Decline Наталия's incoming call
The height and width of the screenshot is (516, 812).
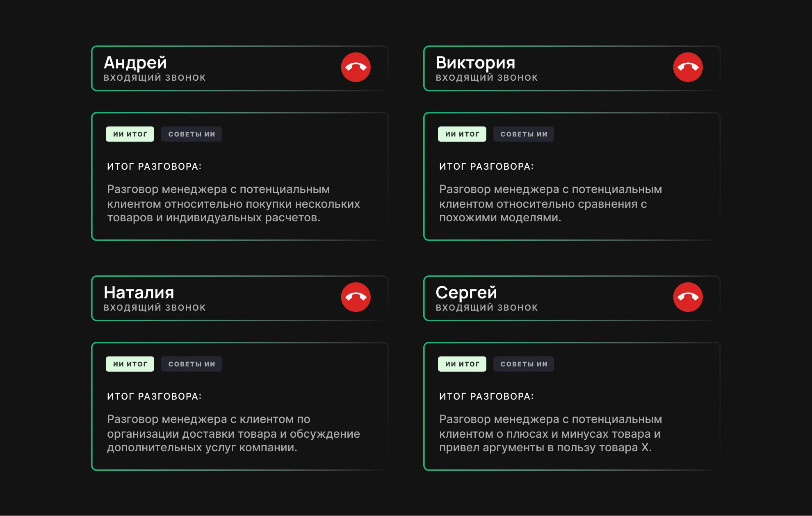pyautogui.click(x=356, y=296)
